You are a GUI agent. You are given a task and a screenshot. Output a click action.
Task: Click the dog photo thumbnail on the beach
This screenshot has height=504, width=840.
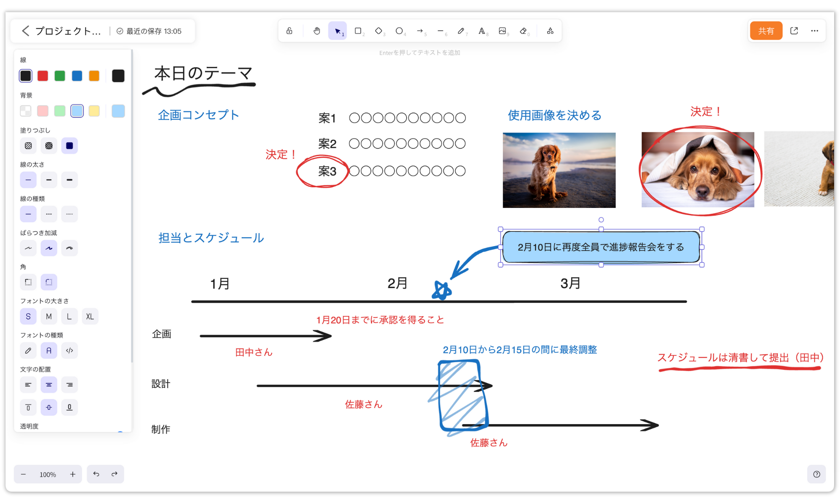click(559, 170)
